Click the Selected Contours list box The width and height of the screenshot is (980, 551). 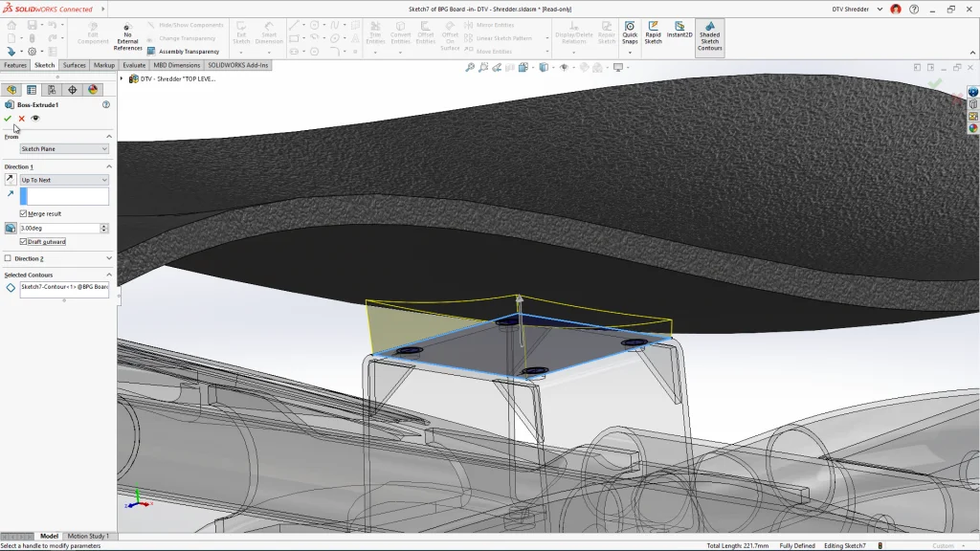point(64,288)
